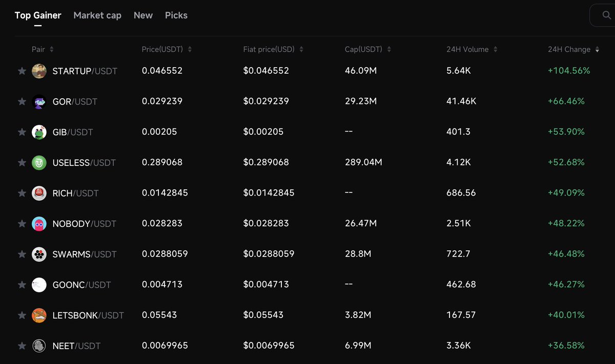
Task: Click the +66.46% change value
Action: (566, 101)
